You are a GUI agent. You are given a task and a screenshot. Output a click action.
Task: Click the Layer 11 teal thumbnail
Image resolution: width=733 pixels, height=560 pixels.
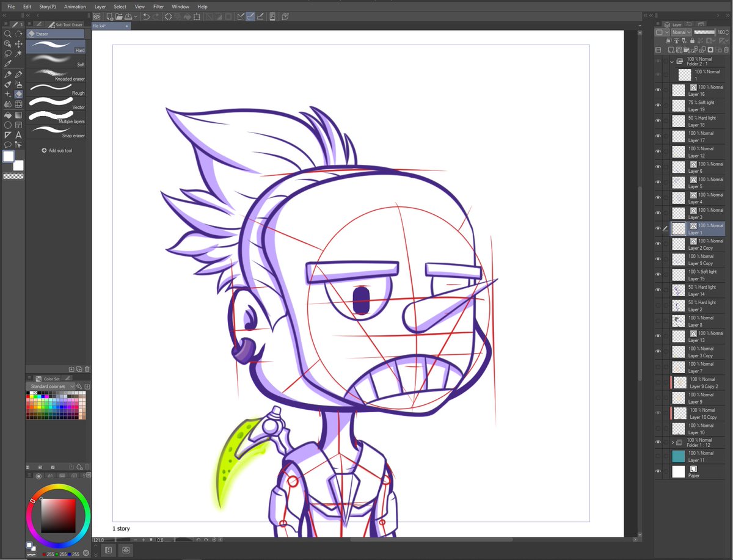tap(678, 456)
